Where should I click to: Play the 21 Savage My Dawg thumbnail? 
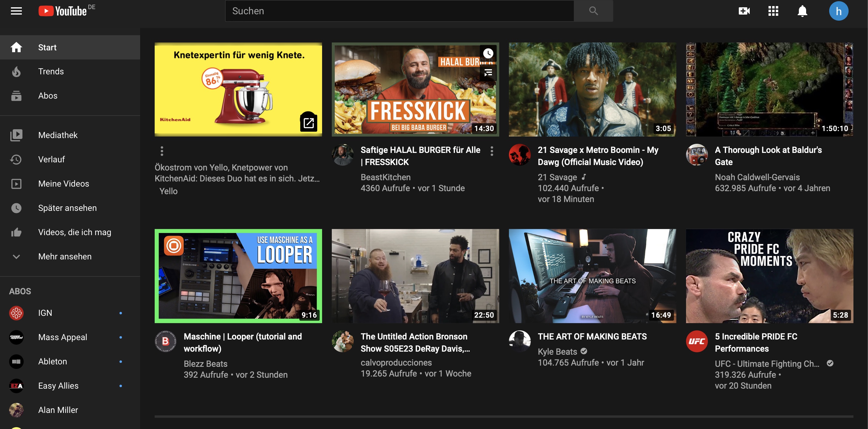592,89
